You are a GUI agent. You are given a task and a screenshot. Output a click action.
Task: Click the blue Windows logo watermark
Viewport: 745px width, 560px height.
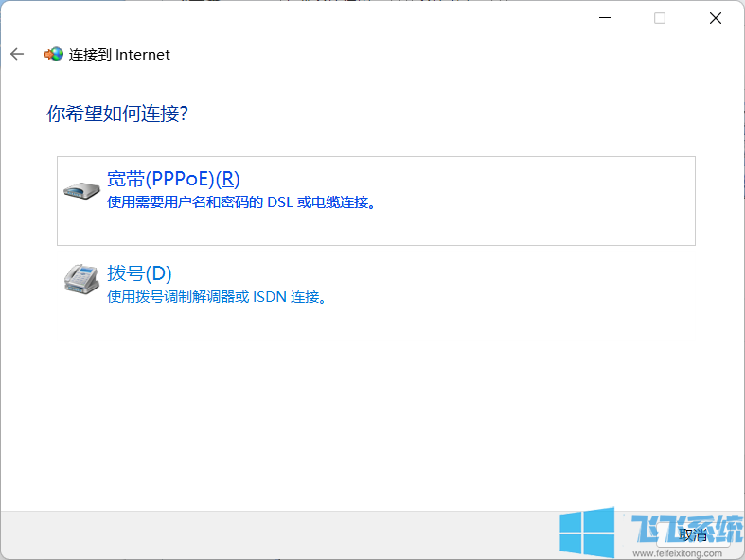coord(586,533)
